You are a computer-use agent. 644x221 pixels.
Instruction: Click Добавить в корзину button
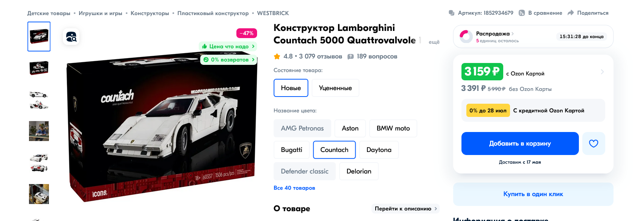point(520,143)
